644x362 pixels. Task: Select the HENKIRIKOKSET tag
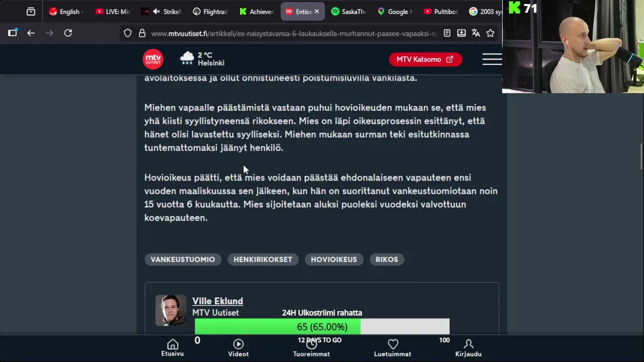tap(263, 259)
